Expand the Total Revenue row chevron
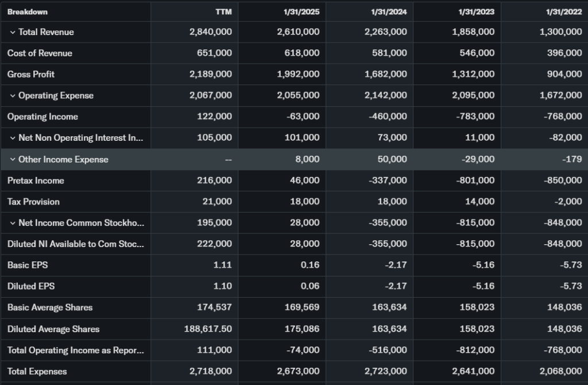This screenshot has height=385, width=588. coord(13,32)
